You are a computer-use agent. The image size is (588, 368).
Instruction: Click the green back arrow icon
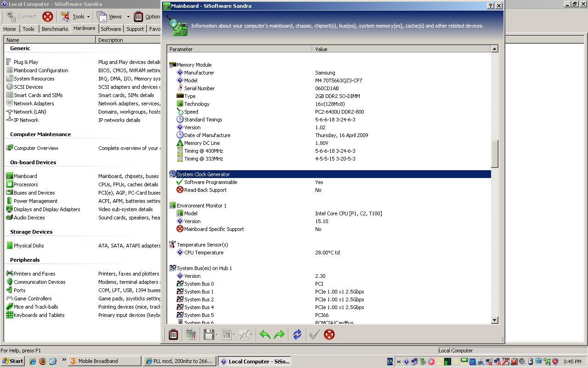[265, 334]
